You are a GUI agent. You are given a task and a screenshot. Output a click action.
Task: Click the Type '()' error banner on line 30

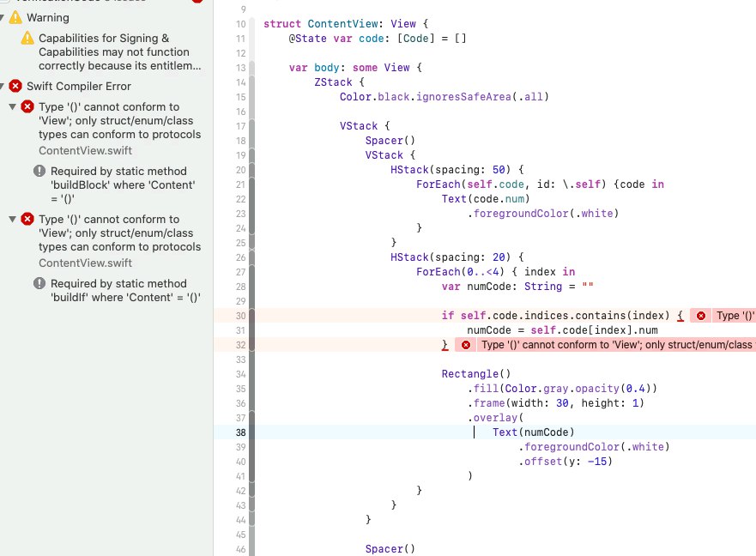[723, 316]
